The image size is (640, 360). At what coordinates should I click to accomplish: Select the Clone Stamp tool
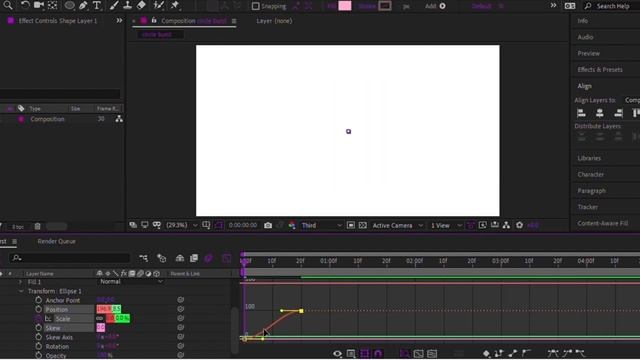click(x=127, y=5)
